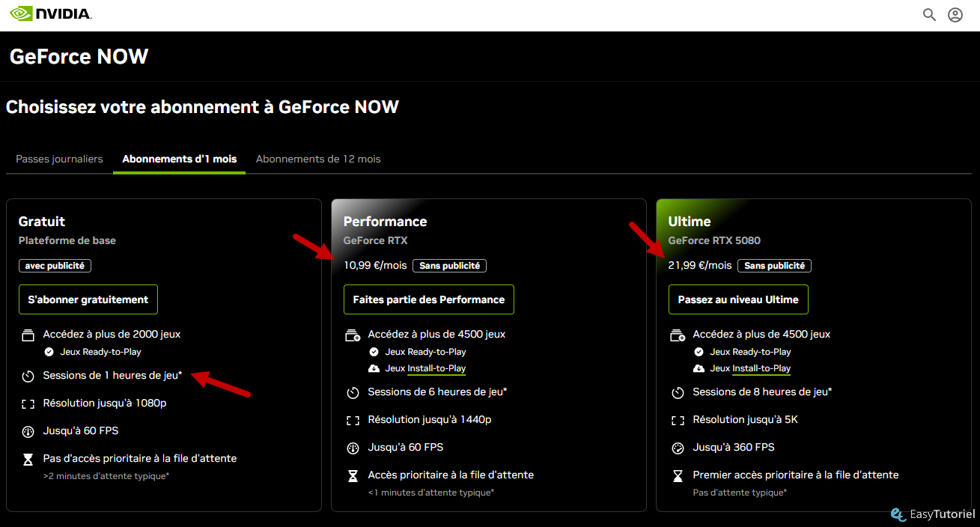Image resolution: width=980 pixels, height=527 pixels.
Task: Click the GeForce NOW page title
Action: 79,56
